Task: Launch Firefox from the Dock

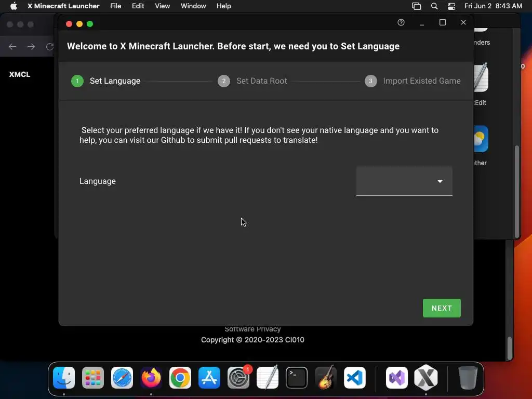Action: (151, 378)
